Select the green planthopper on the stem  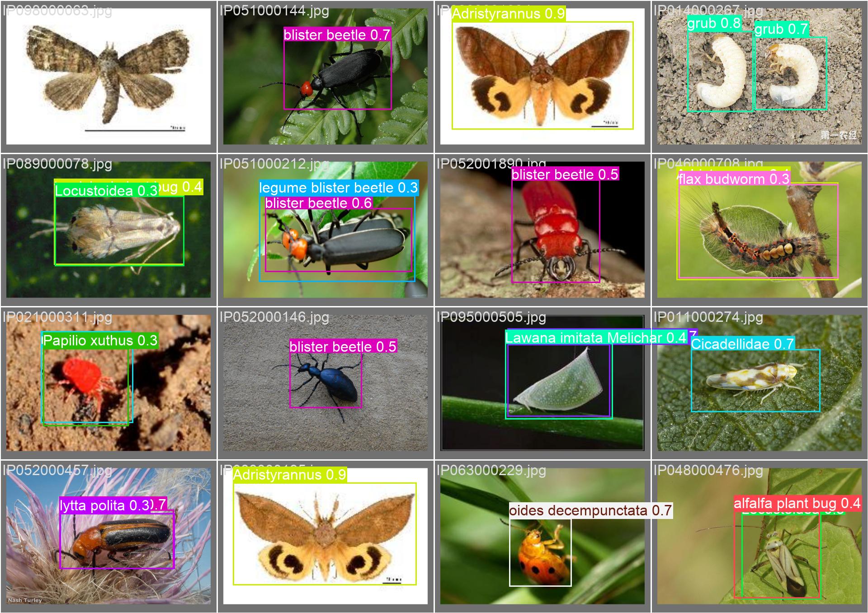click(x=559, y=382)
